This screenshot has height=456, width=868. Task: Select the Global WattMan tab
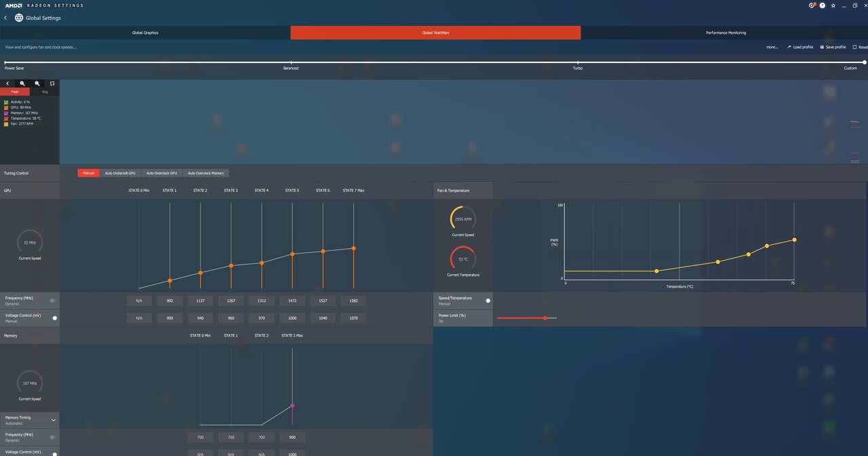pyautogui.click(x=435, y=33)
